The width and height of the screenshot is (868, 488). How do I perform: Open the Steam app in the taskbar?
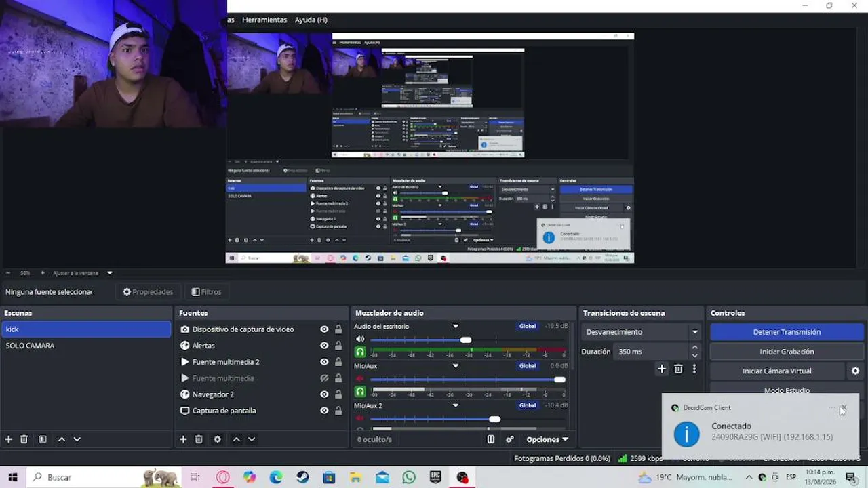pyautogui.click(x=302, y=477)
